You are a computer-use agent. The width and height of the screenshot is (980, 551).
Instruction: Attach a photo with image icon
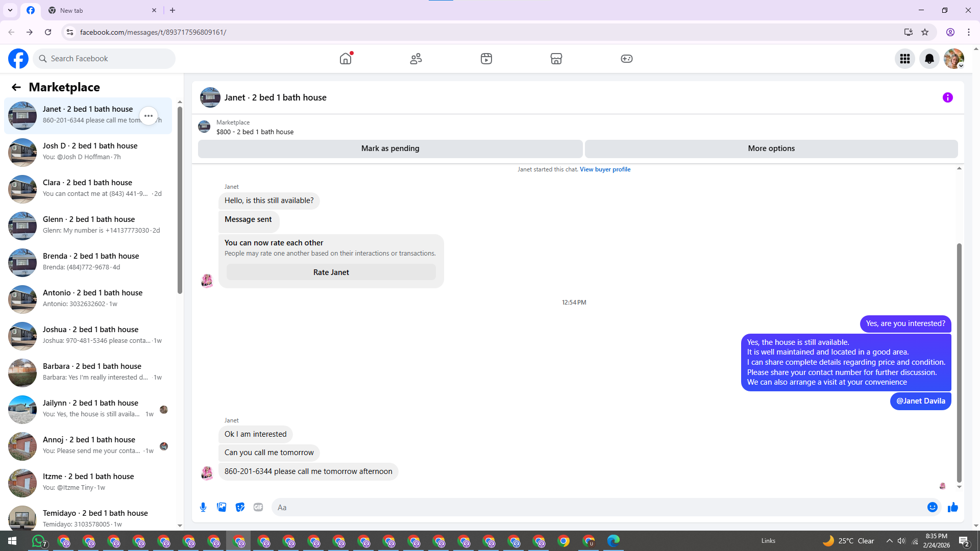[222, 507]
